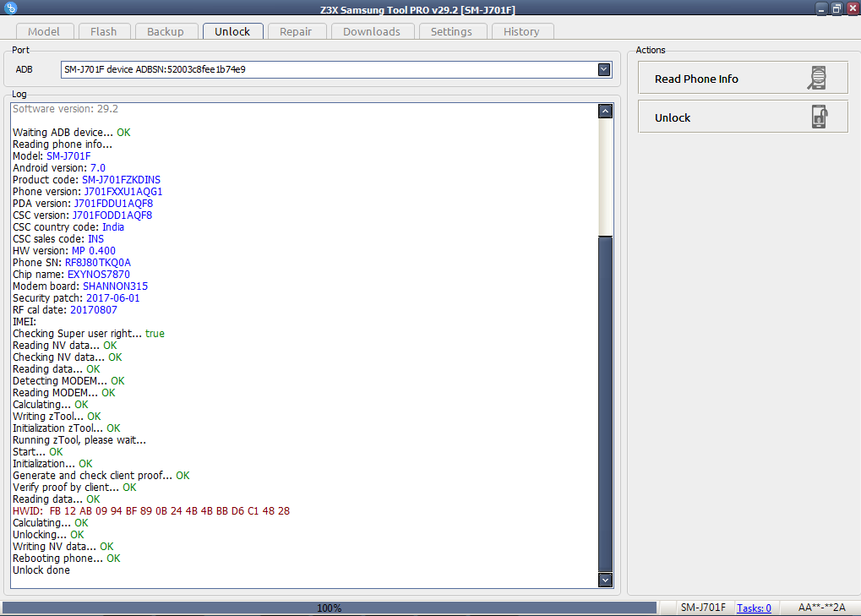Screen dimensions: 861x616
Task: Select the Unlock tab
Action: (x=232, y=31)
